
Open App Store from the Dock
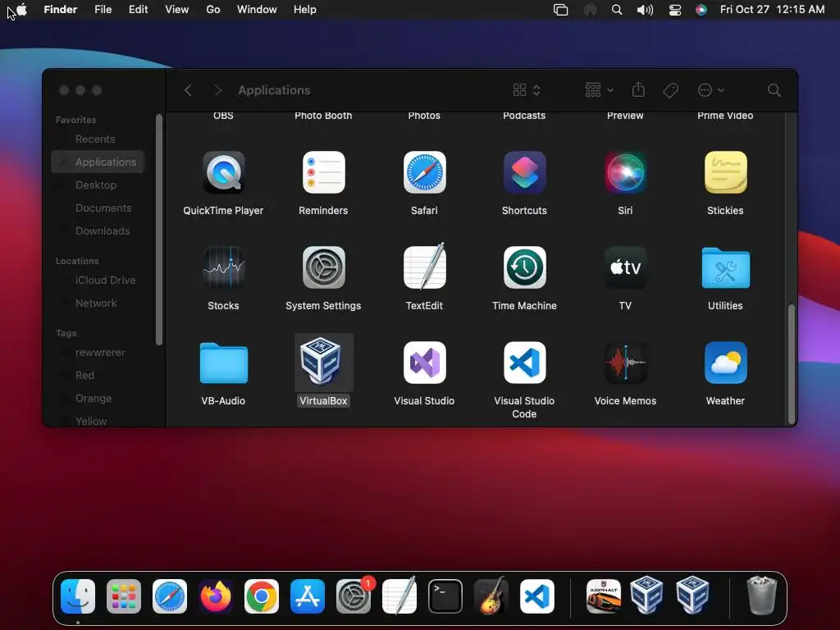308,596
